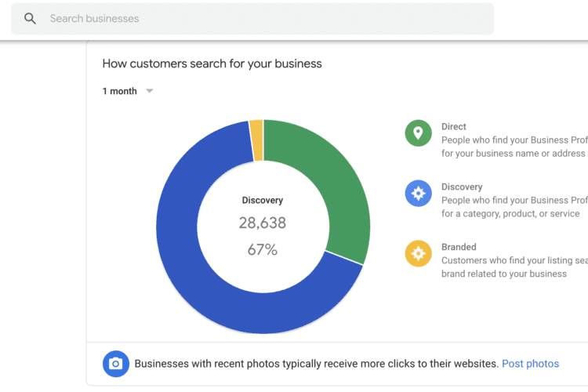Viewport: 588px width, 392px height.
Task: Click the green Direct map pin icon
Action: 418,133
